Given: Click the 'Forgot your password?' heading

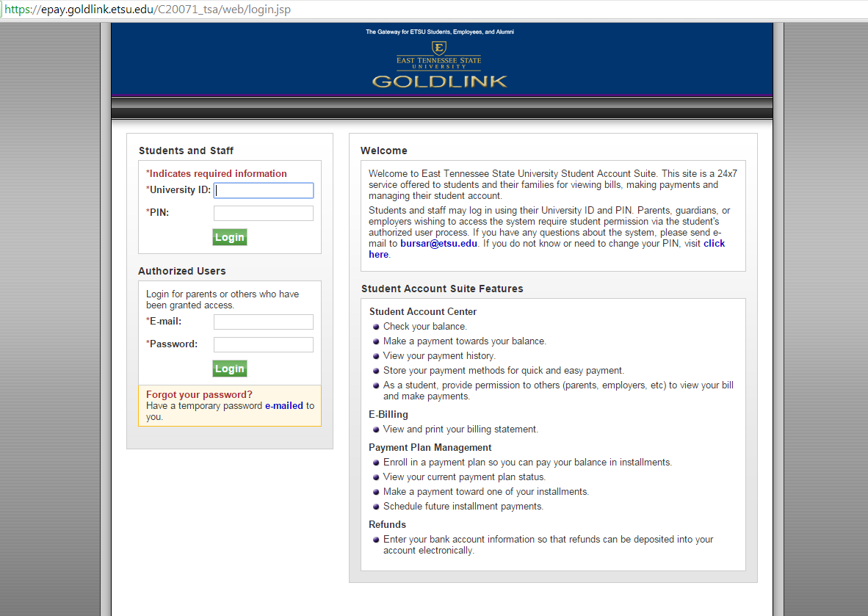Looking at the screenshot, I should click(199, 395).
